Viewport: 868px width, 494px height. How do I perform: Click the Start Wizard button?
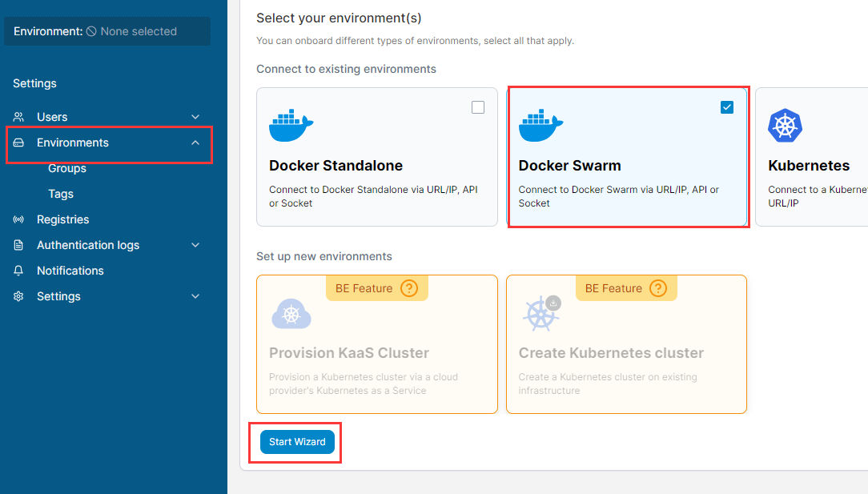tap(297, 442)
